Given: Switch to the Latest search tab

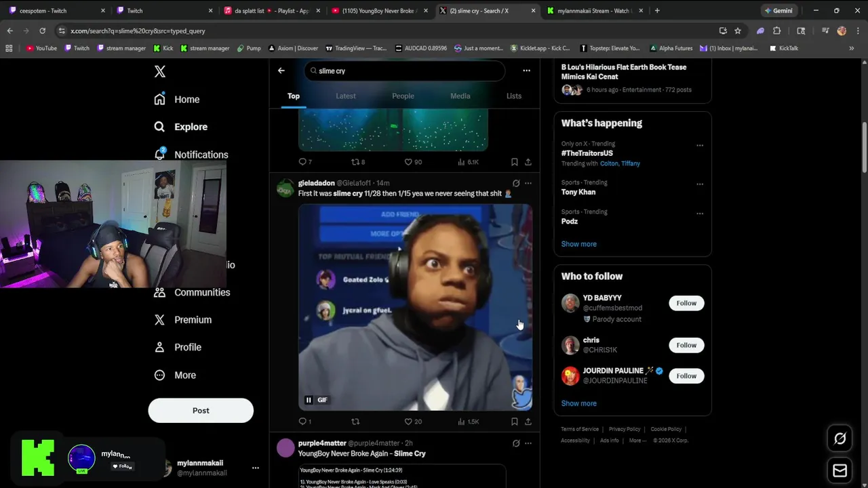Looking at the screenshot, I should click(345, 96).
